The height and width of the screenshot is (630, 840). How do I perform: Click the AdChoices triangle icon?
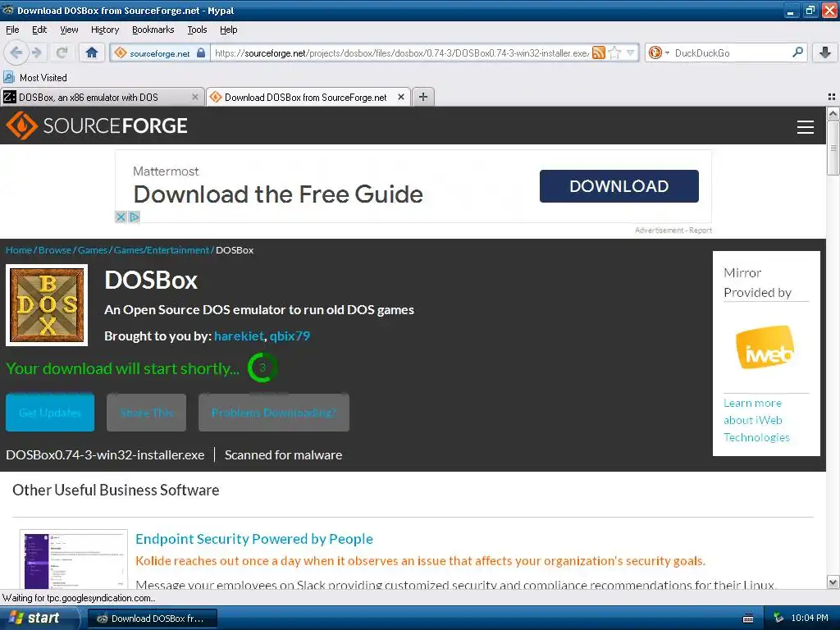tap(135, 217)
